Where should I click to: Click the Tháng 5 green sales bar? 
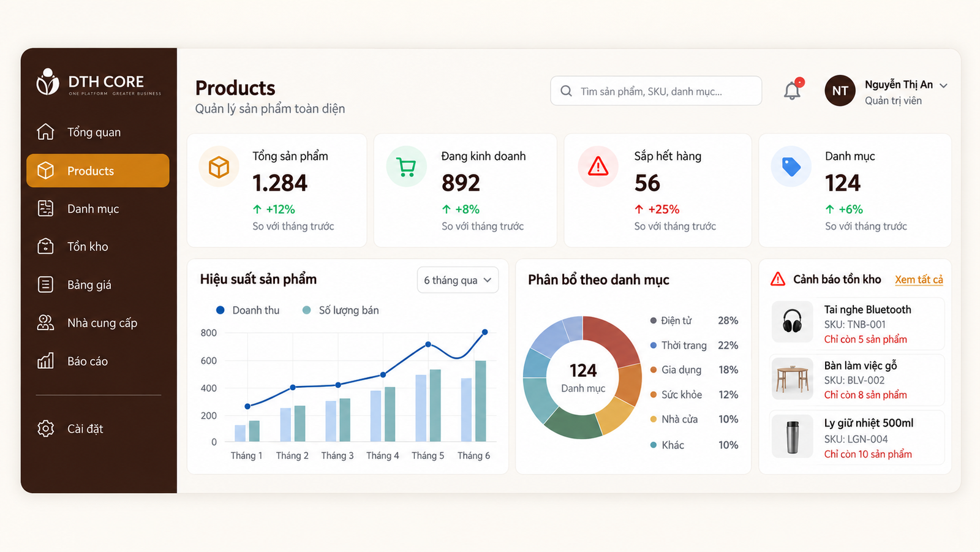(x=435, y=405)
